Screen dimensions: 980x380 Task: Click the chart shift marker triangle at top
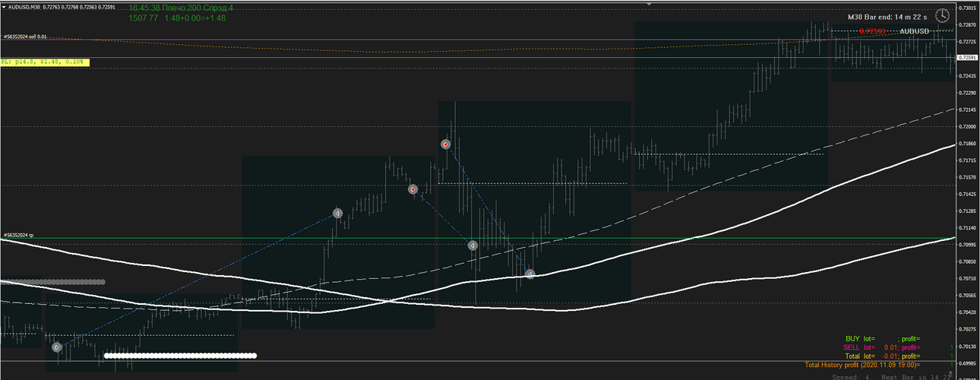(649, 4)
